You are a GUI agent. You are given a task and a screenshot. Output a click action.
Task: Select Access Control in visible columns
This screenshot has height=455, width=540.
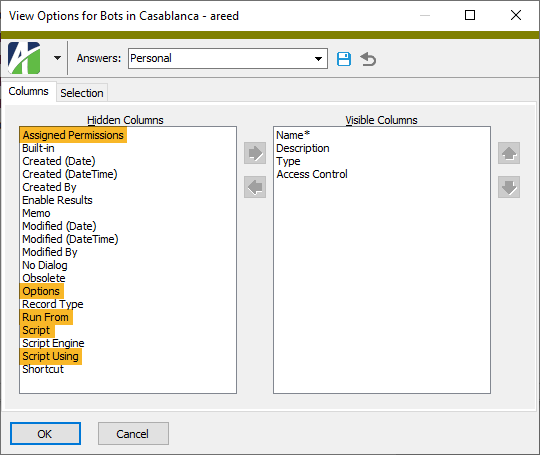coord(312,174)
